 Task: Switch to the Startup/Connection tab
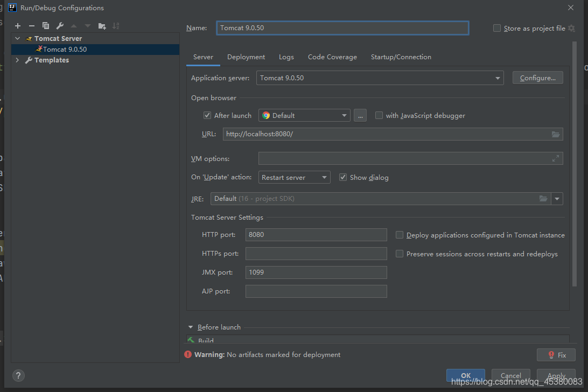tap(401, 57)
